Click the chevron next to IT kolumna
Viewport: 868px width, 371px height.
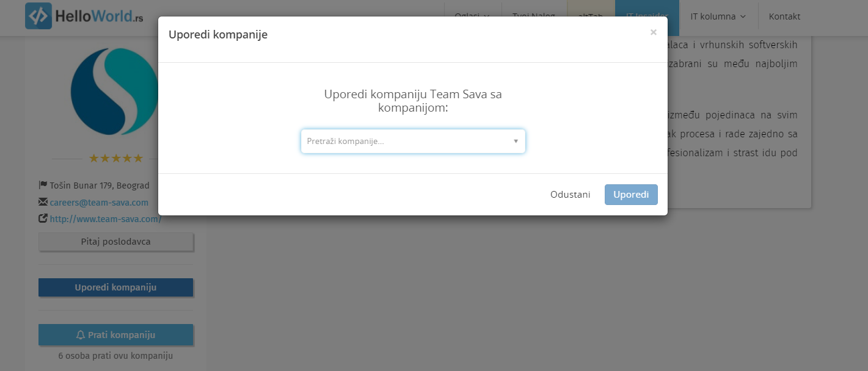(743, 16)
